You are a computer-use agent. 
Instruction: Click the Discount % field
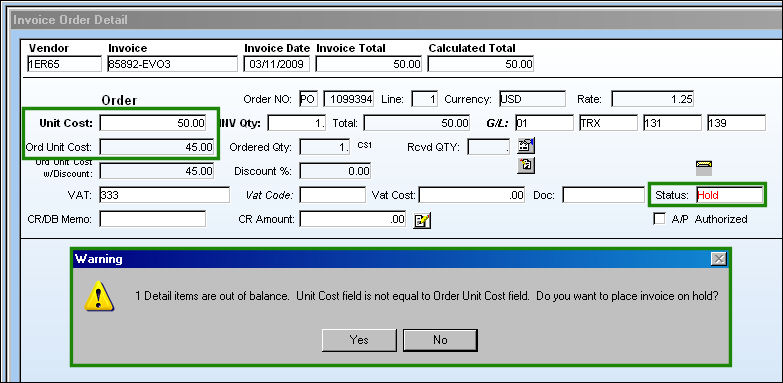tap(336, 171)
